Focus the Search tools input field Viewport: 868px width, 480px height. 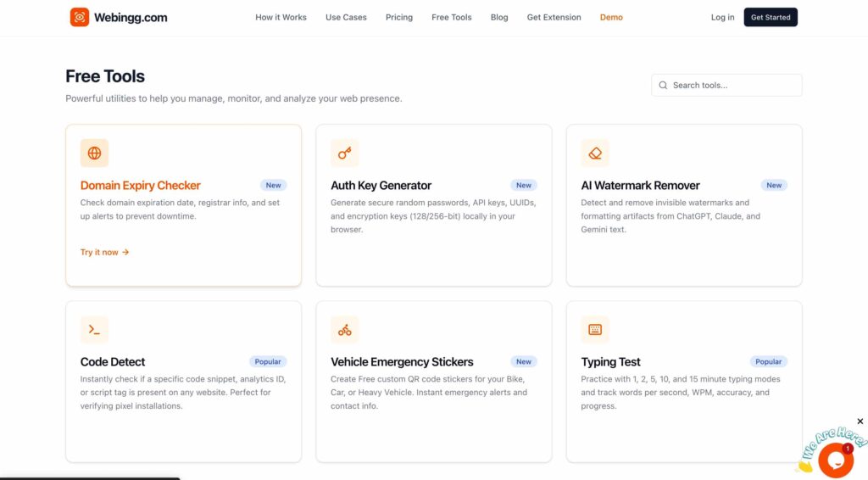pyautogui.click(x=733, y=86)
